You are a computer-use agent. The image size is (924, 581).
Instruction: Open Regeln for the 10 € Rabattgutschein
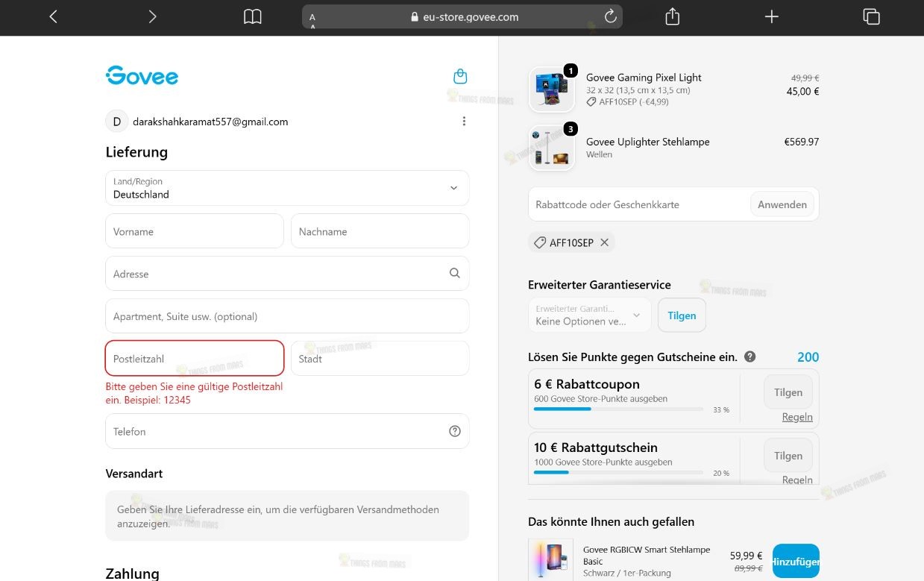[797, 480]
